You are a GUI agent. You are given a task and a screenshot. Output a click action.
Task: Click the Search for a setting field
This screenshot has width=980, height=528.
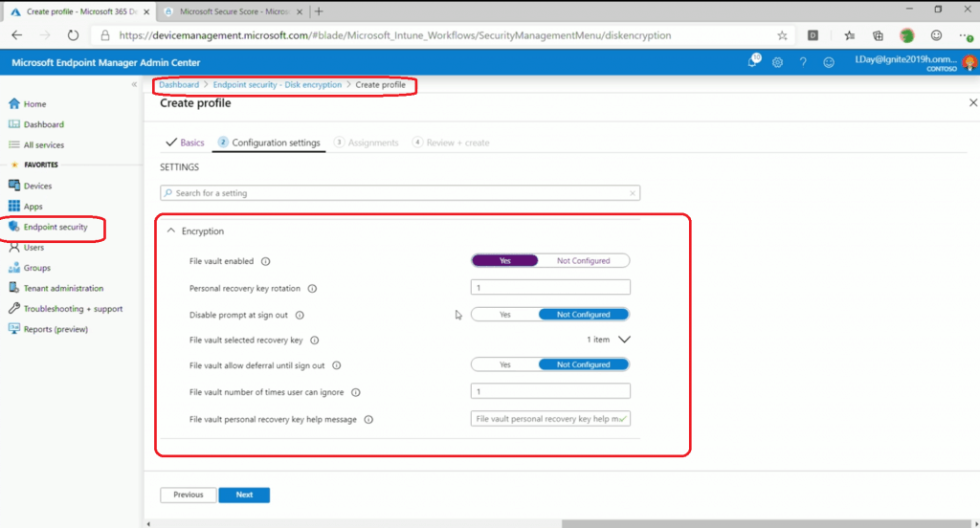400,193
